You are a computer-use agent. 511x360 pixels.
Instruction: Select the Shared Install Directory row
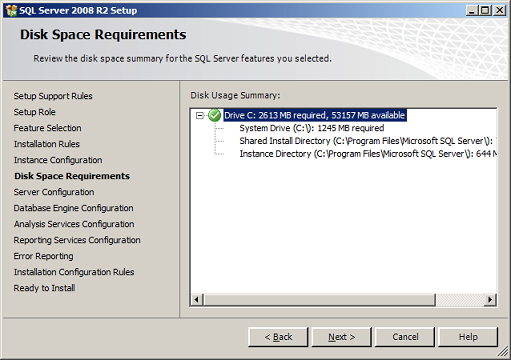(368, 141)
